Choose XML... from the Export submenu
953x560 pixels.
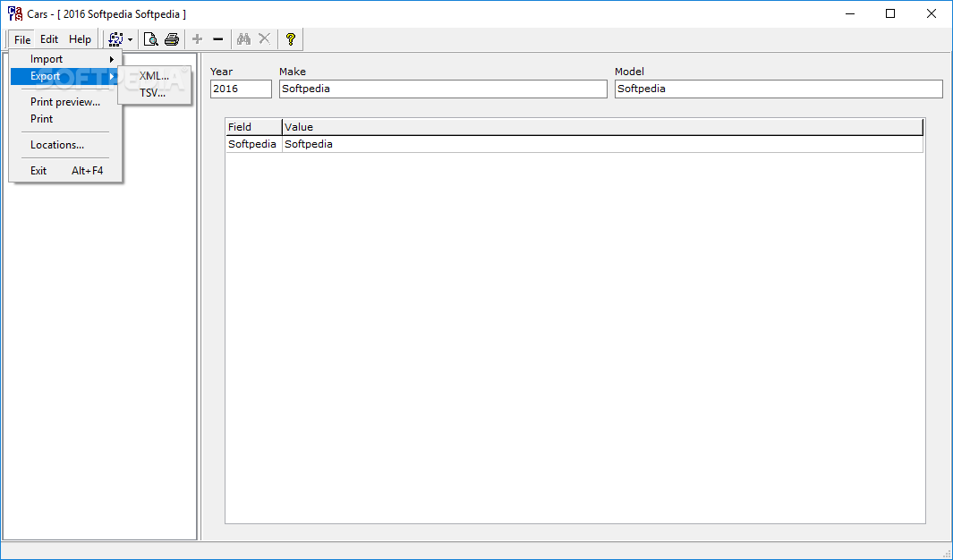[x=155, y=76]
